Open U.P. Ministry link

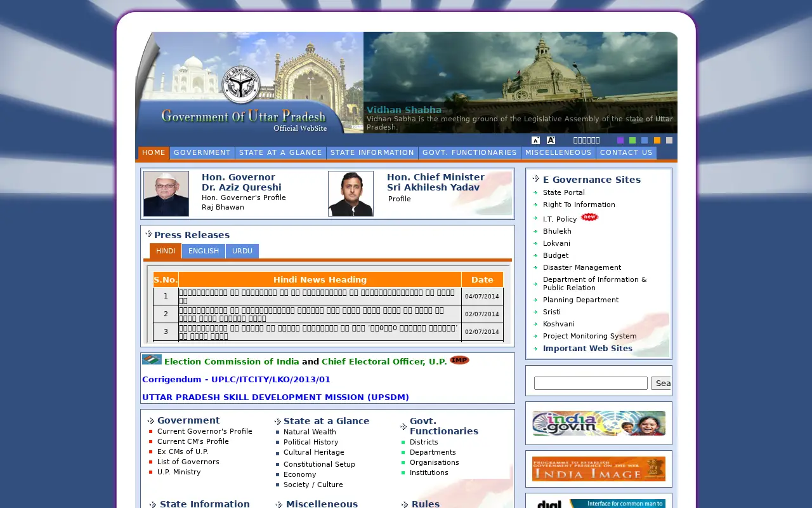(x=179, y=472)
